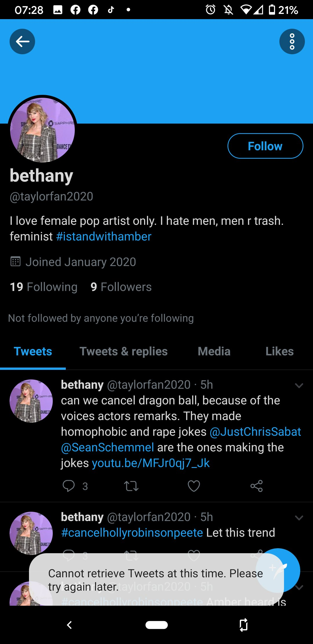
Task: Expand options chevron on #cancelhollyrobinsonpeete tweet
Action: point(299,518)
